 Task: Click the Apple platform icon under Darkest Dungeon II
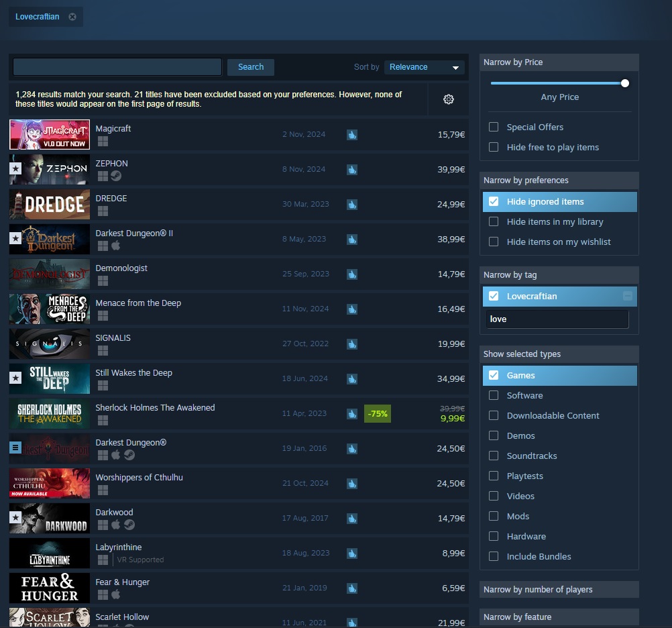tap(115, 246)
